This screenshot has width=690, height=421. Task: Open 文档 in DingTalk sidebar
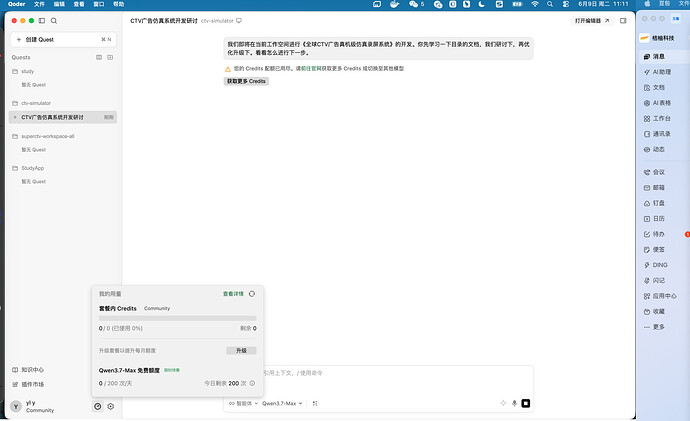655,88
